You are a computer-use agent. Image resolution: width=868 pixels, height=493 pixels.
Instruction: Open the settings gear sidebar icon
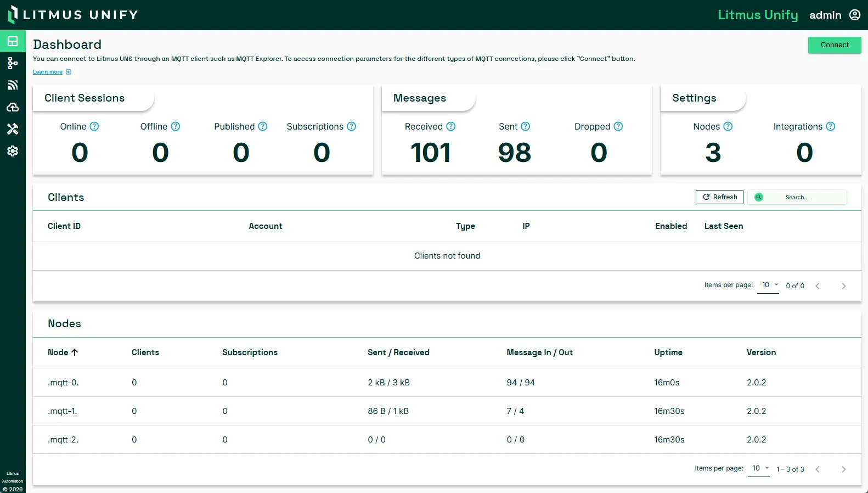pos(13,151)
